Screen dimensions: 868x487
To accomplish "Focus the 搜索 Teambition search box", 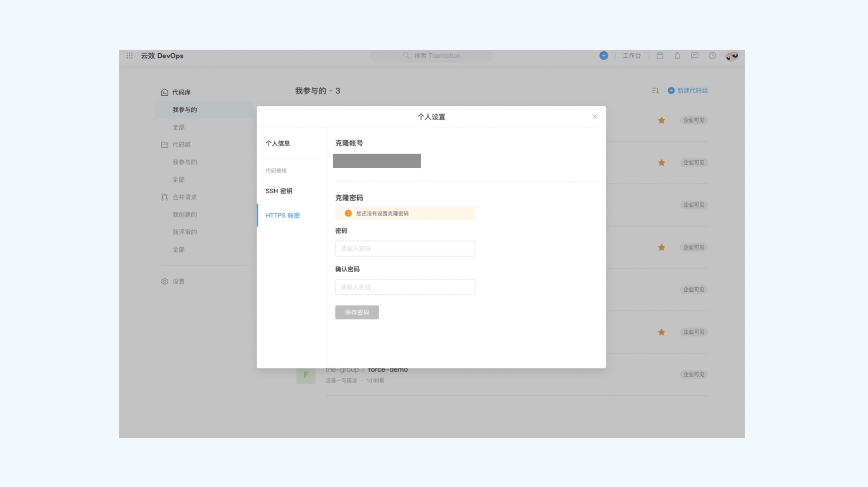I will pos(431,56).
